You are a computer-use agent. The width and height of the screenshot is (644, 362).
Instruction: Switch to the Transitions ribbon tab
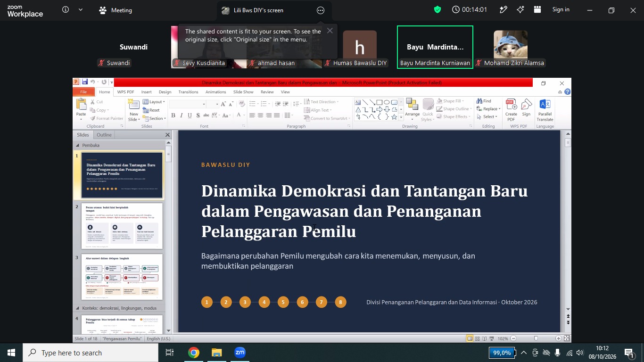[x=188, y=92]
